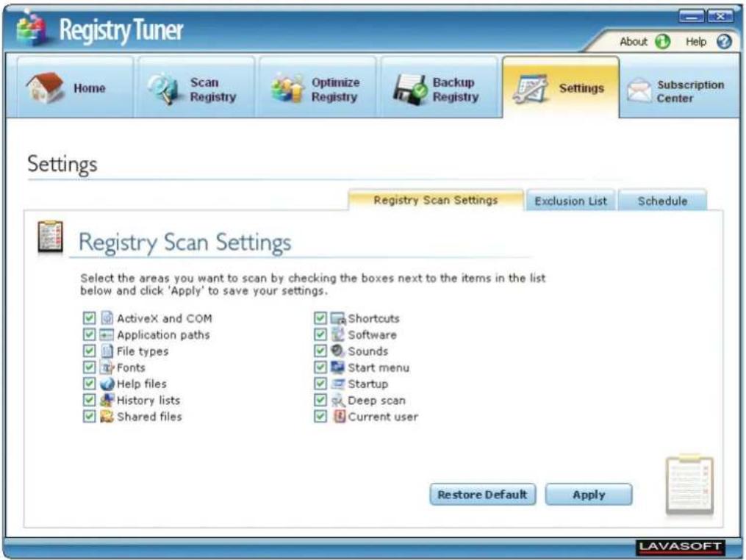Click the Startup icon
The height and width of the screenshot is (560, 746).
(x=338, y=384)
